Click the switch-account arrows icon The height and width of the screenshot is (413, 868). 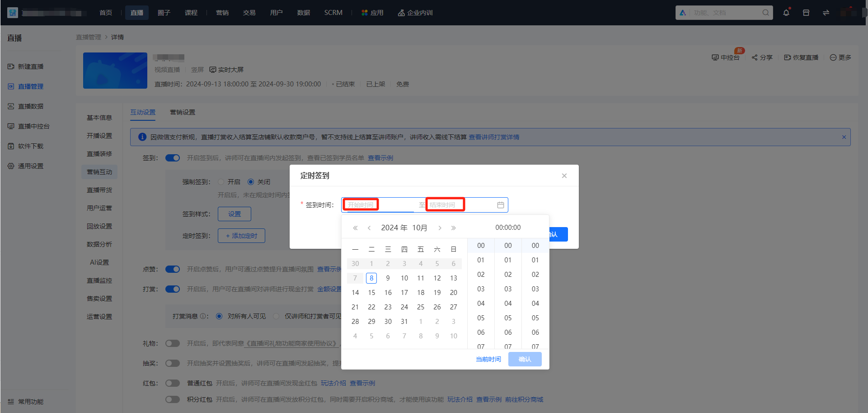pyautogui.click(x=826, y=13)
